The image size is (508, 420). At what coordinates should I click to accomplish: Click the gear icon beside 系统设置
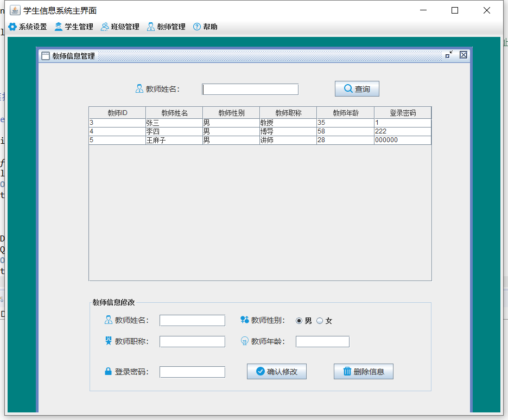pos(12,27)
